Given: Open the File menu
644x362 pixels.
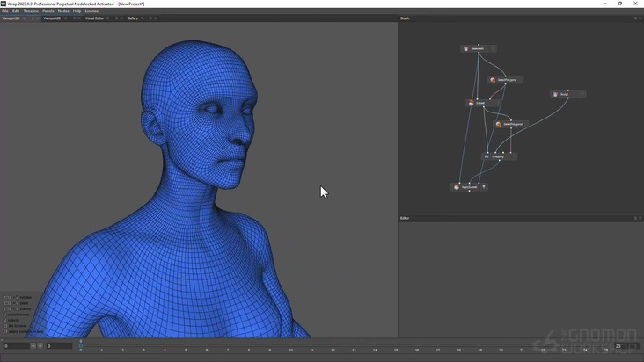Looking at the screenshot, I should pyautogui.click(x=5, y=11).
